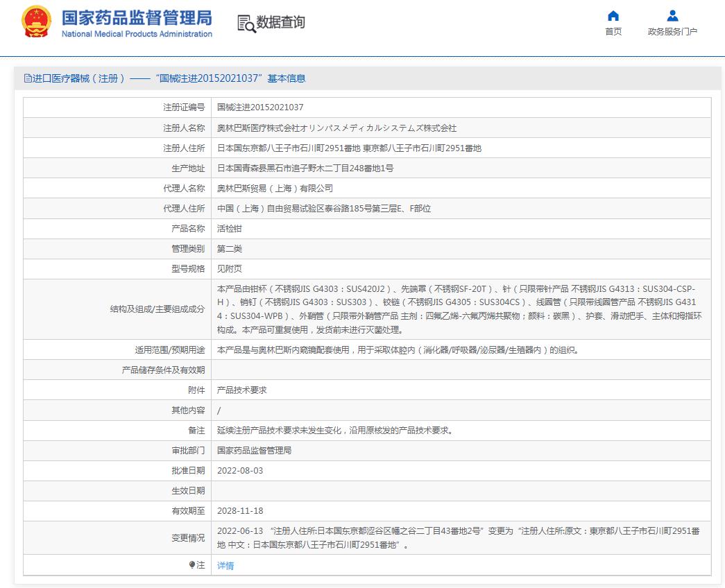Go to 首页 via its label
725x588 pixels.
(x=613, y=31)
